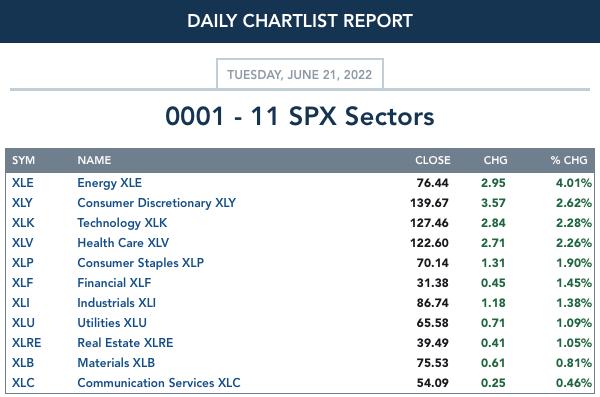Click the Tuesday, June 21, 2022 date box
Image resolution: width=600 pixels, height=397 pixels.
coord(300,74)
